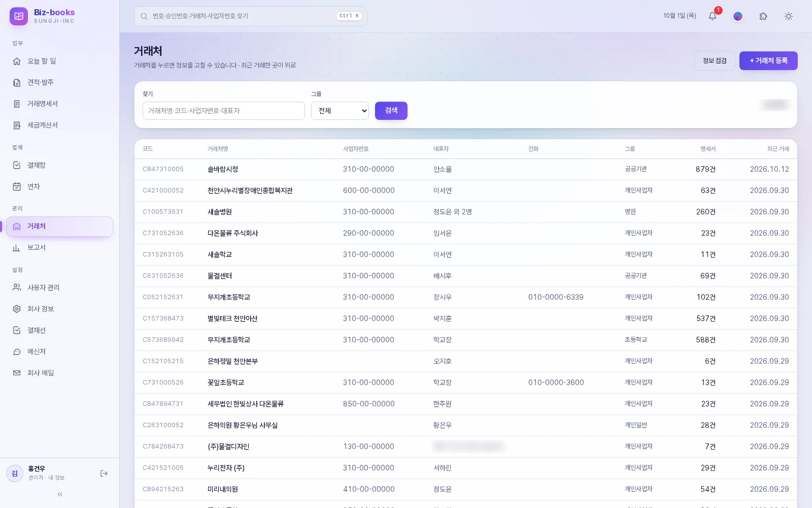Click the 최근 거래 column header

pyautogui.click(x=778, y=149)
